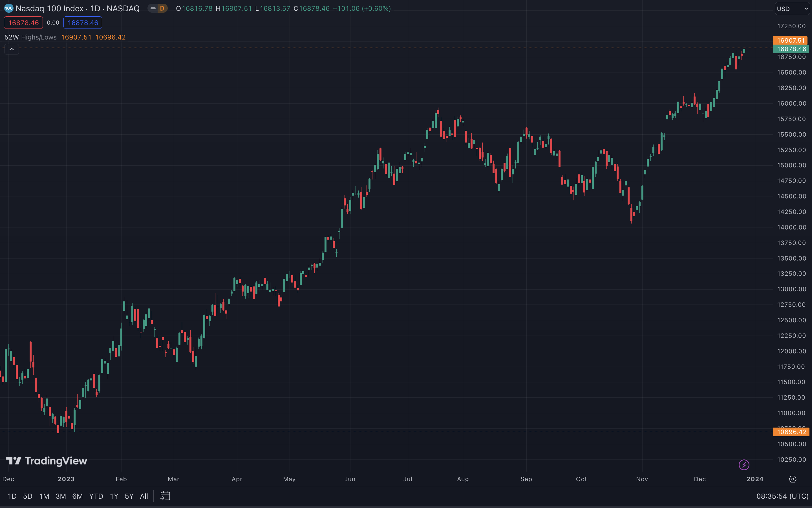
Task: Click the 16000.00 price axis label
Action: 791,104
